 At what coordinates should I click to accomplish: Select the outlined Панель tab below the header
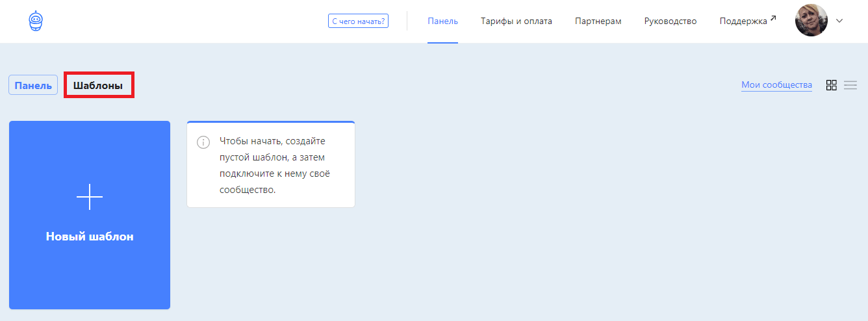33,85
